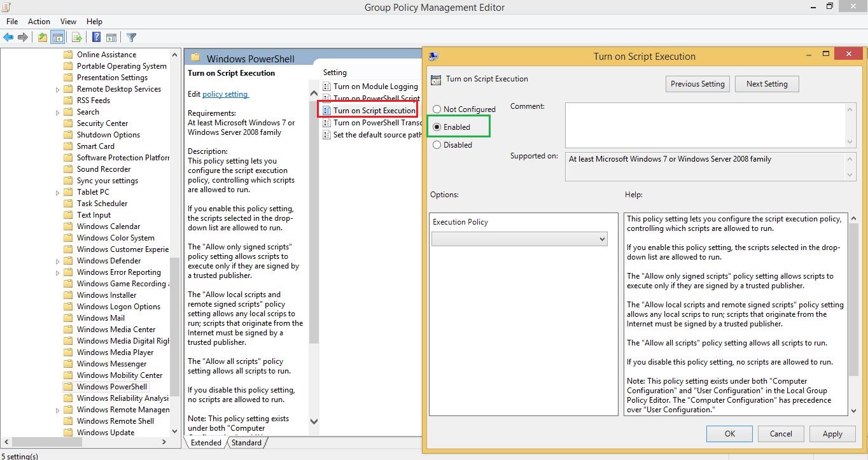The width and height of the screenshot is (868, 460).
Task: Click the Turn on PowerShell Transcription policy icon
Action: click(327, 123)
